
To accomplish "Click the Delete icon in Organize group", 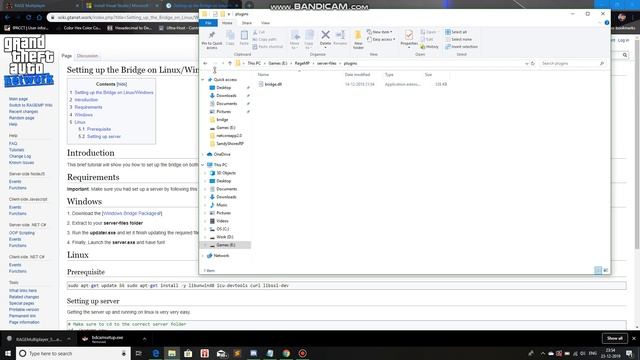I will (325, 38).
